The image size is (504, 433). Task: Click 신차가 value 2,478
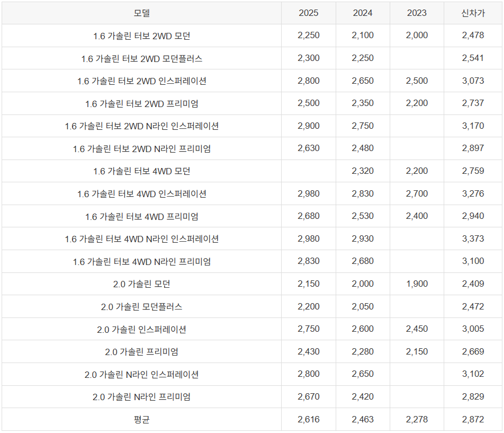point(473,36)
